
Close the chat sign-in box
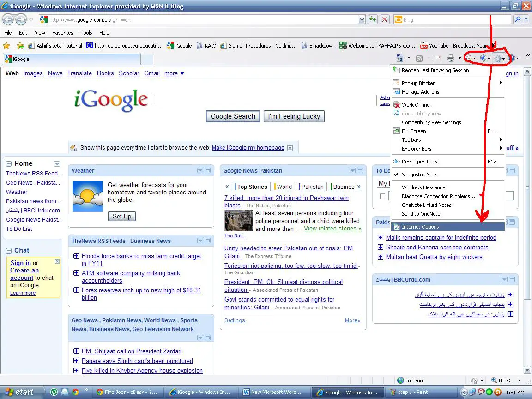pyautogui.click(x=57, y=261)
